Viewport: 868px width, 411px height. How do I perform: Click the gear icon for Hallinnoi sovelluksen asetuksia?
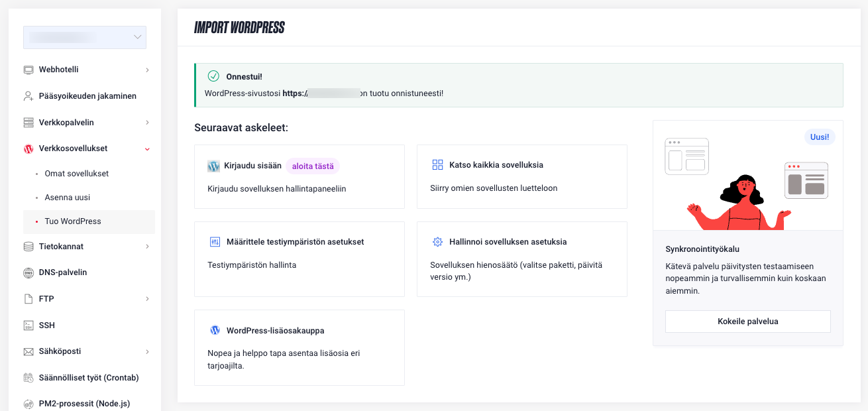(x=437, y=242)
